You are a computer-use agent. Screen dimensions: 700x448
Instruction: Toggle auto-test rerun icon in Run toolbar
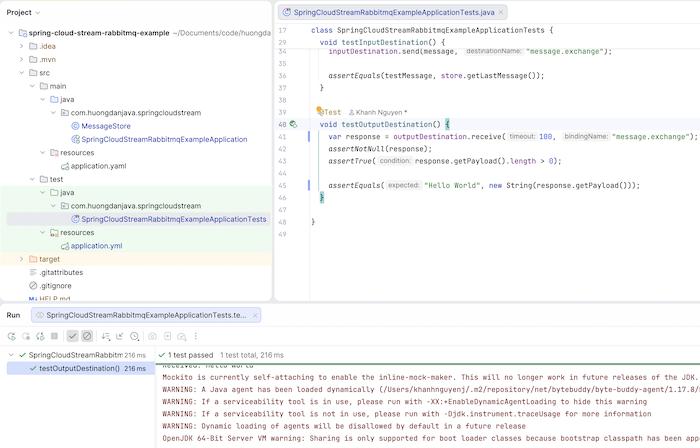pos(40,336)
